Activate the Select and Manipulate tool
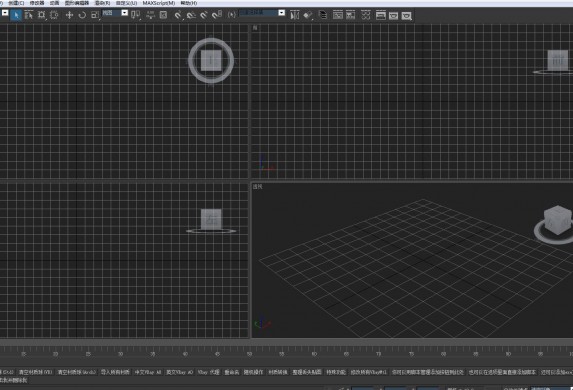The height and width of the screenshot is (390, 573). [150, 15]
